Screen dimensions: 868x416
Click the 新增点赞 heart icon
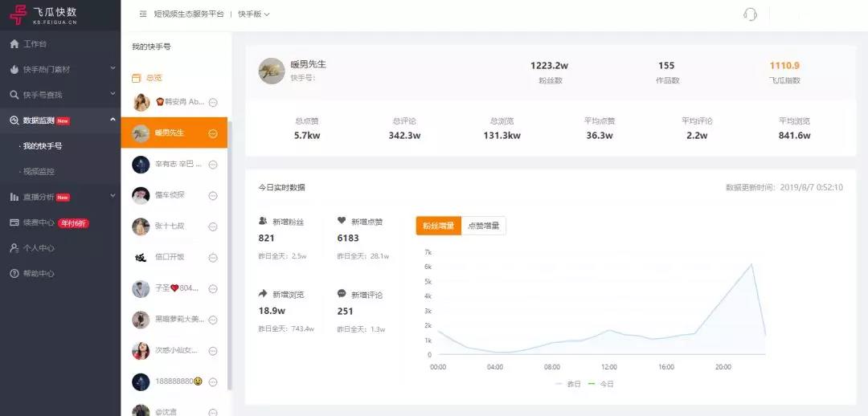pos(342,221)
